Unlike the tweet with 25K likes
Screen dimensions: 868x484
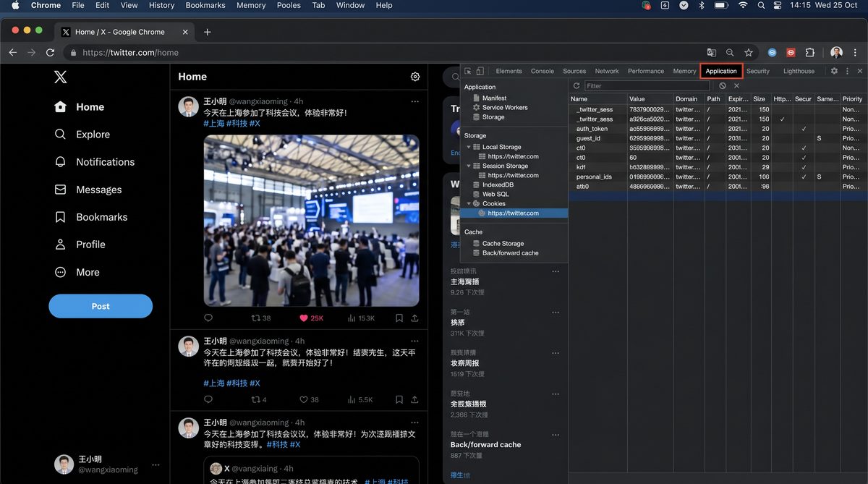(x=311, y=318)
